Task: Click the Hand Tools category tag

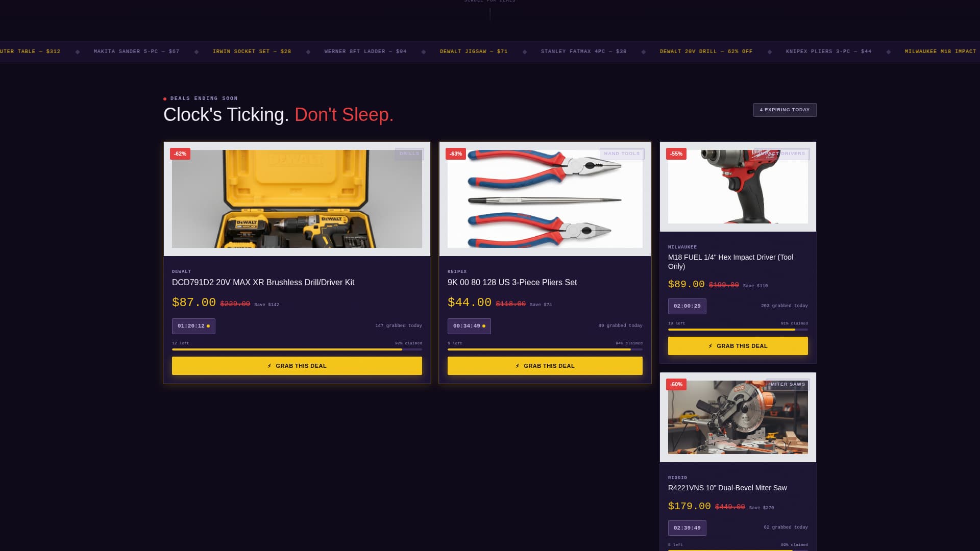Action: pyautogui.click(x=622, y=154)
